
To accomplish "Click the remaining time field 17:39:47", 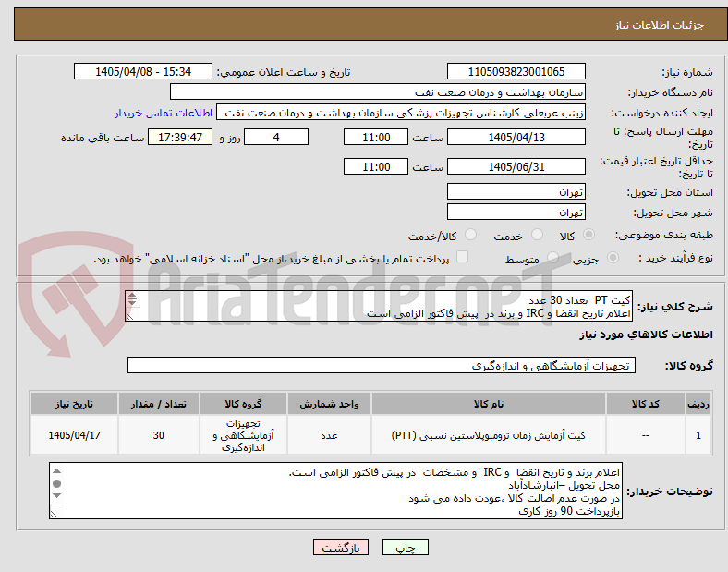I will click(x=180, y=137).
